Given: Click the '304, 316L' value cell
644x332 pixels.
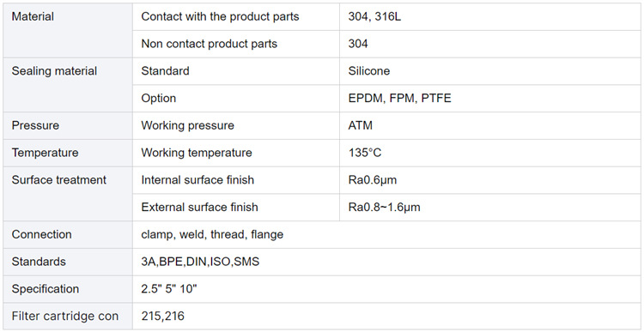Looking at the screenshot, I should [490, 17].
